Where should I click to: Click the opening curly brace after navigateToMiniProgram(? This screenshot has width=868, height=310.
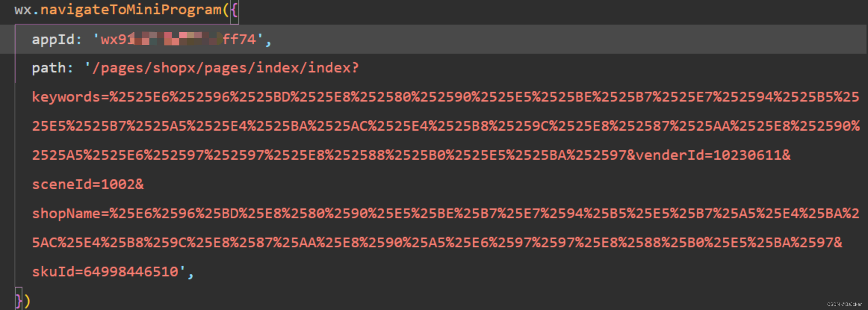pos(234,10)
